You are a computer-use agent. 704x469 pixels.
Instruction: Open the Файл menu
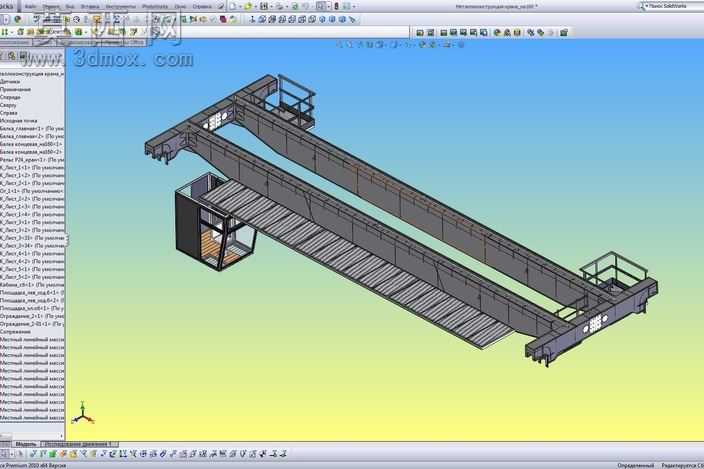[x=30, y=7]
